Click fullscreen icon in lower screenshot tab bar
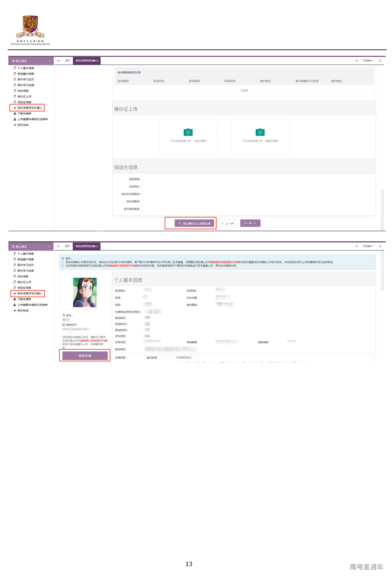The height and width of the screenshot is (579, 392). 380,246
